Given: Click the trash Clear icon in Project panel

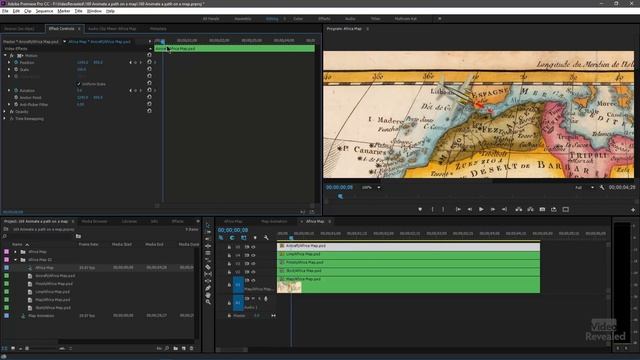Looking at the screenshot, I should (191, 348).
